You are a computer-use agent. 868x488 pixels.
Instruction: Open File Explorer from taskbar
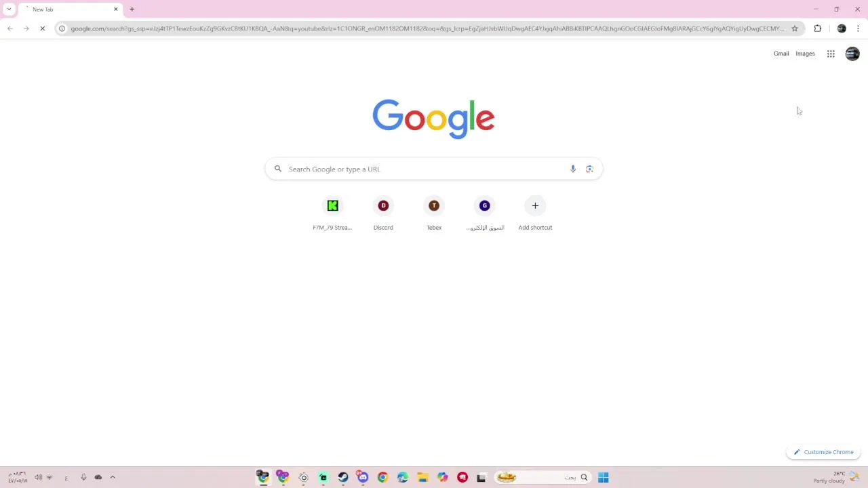(x=422, y=477)
